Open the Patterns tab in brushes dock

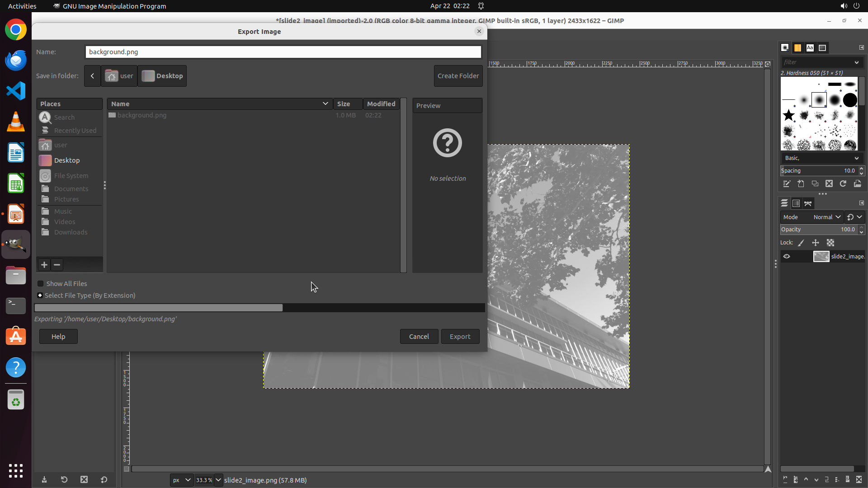click(x=797, y=48)
